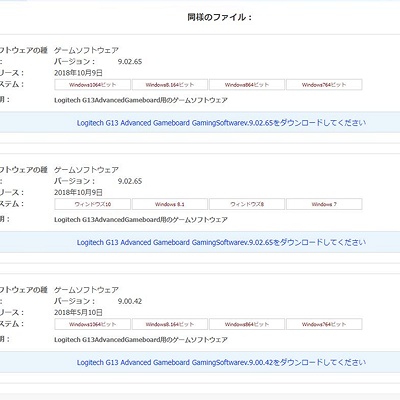This screenshot has height=400, width=400.
Task: Click the version number 9.00.42
Action: 130,301
